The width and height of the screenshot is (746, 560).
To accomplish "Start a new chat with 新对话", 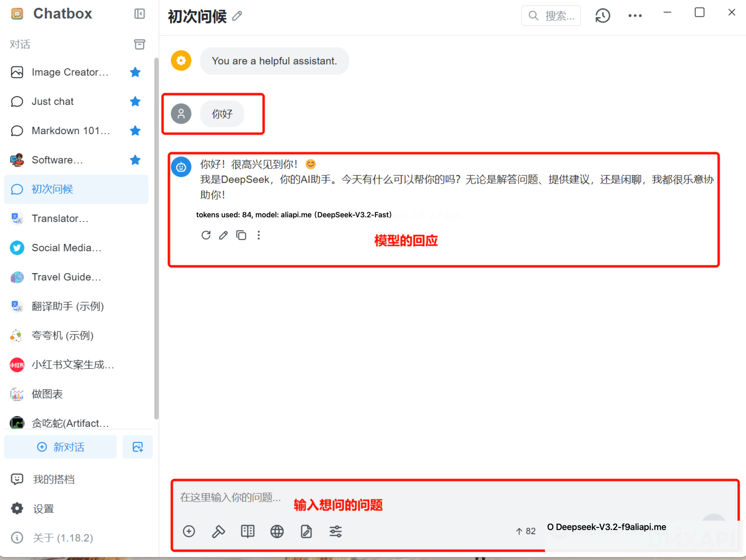I will (60, 447).
